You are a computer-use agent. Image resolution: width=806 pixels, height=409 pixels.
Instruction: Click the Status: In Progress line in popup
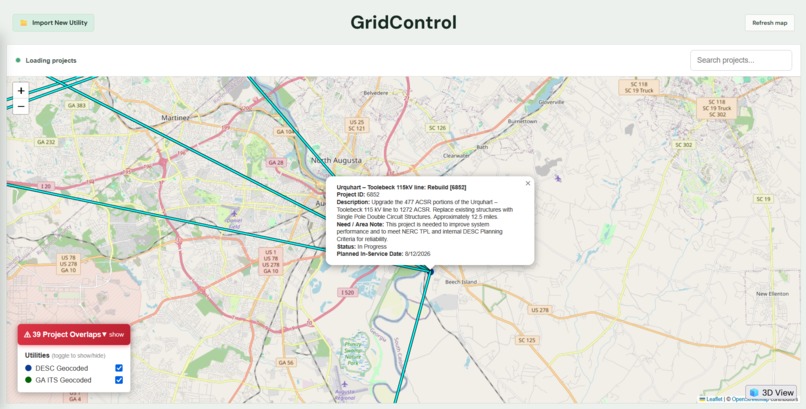pos(361,247)
